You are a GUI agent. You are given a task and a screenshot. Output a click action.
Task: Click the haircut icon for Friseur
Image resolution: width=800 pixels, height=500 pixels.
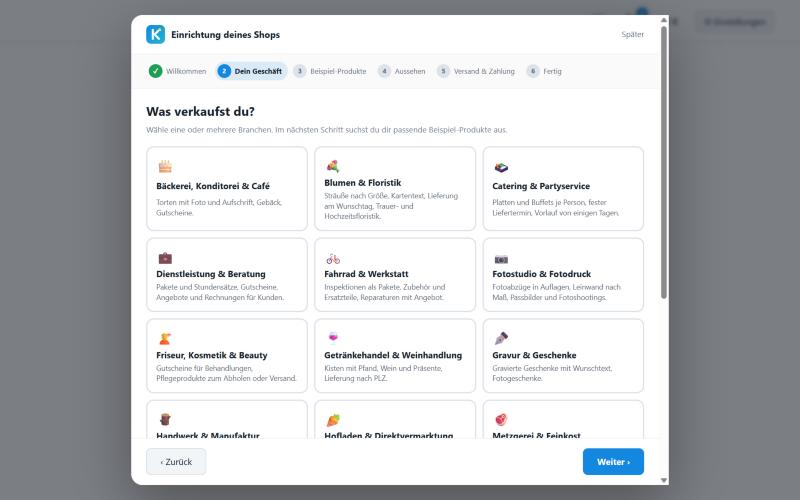165,339
